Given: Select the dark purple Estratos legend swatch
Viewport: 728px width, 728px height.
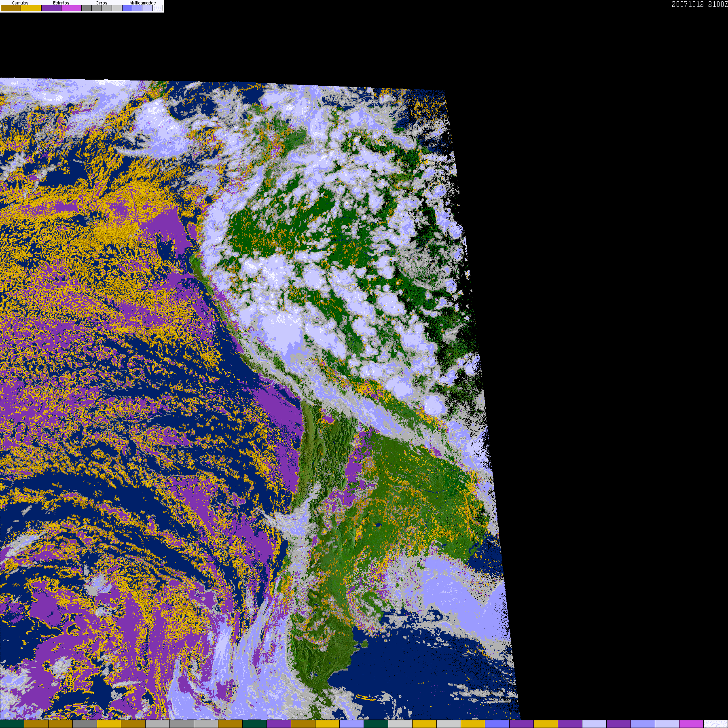Looking at the screenshot, I should pos(51,8).
